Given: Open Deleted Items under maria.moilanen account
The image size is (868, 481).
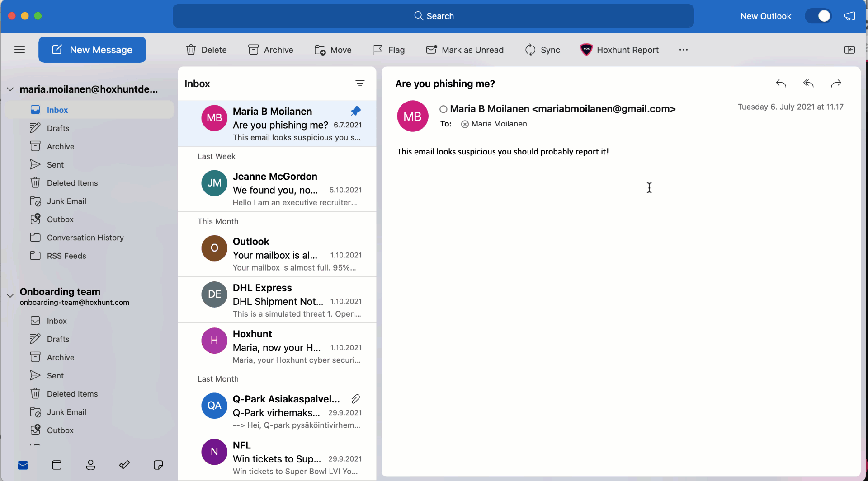Looking at the screenshot, I should pos(90,183).
